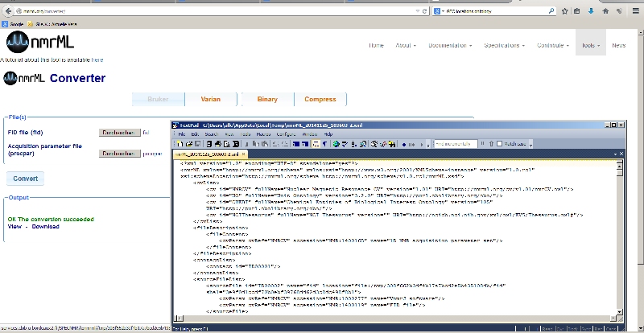Click the nmrML logo in the header
The height and width of the screenshot is (333, 644).
(x=39, y=43)
